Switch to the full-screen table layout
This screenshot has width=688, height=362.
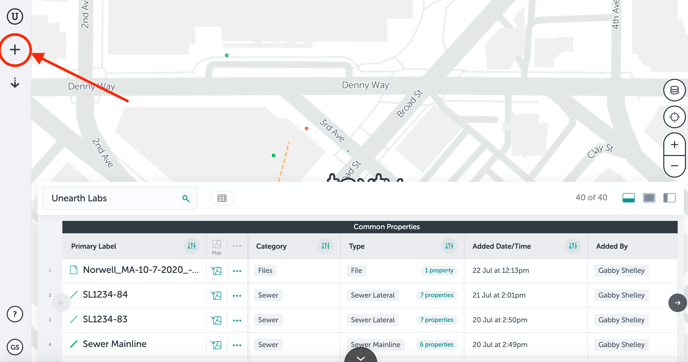(x=649, y=198)
